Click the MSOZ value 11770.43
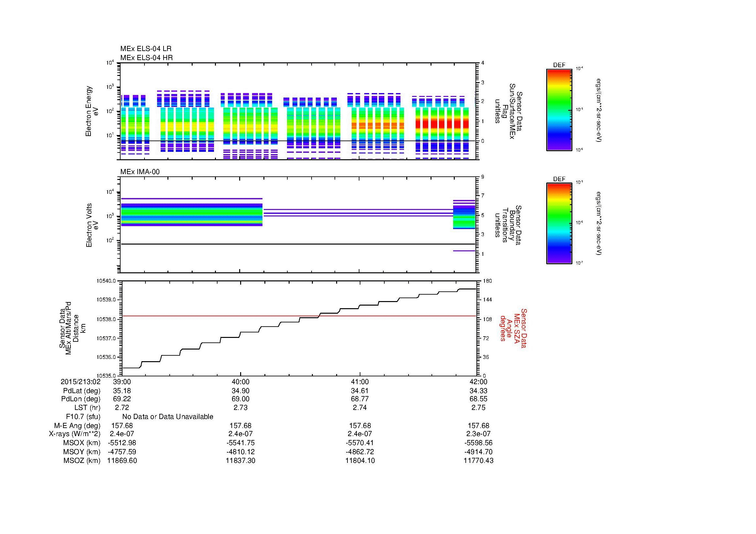Viewport: 756px width, 534px height. click(478, 461)
